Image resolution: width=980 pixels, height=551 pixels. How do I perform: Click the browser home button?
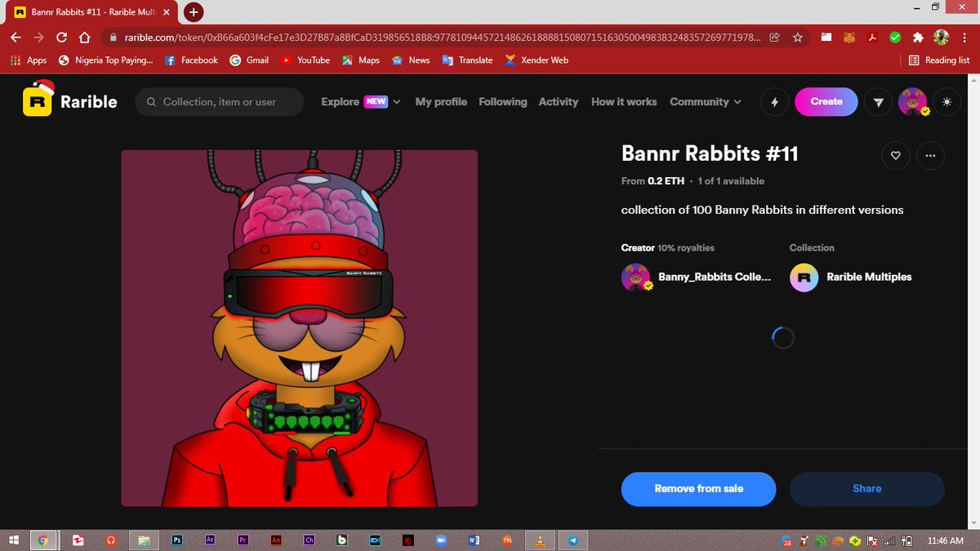[84, 38]
